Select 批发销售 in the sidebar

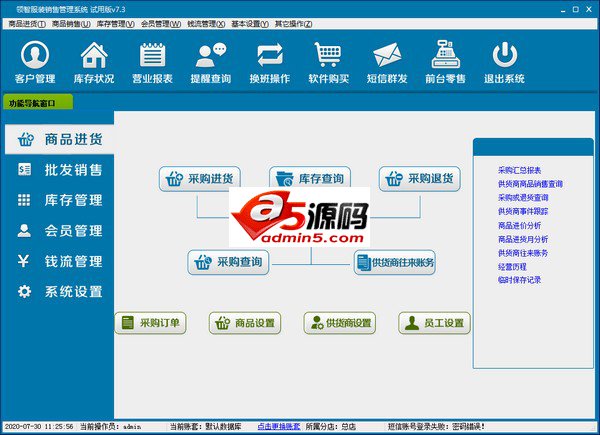point(59,169)
